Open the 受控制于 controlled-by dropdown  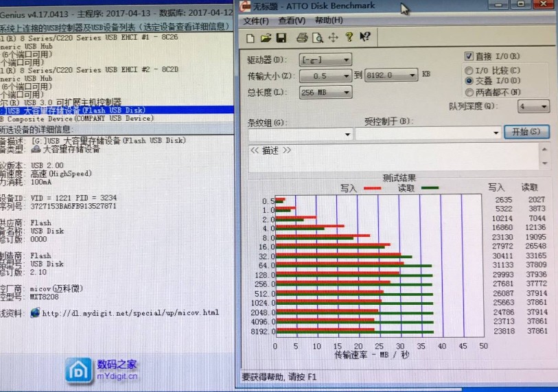coord(428,132)
